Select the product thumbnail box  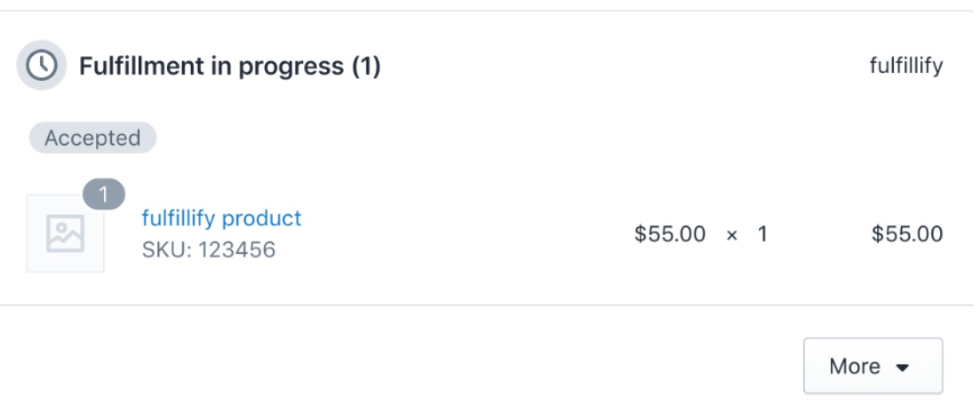[x=65, y=233]
